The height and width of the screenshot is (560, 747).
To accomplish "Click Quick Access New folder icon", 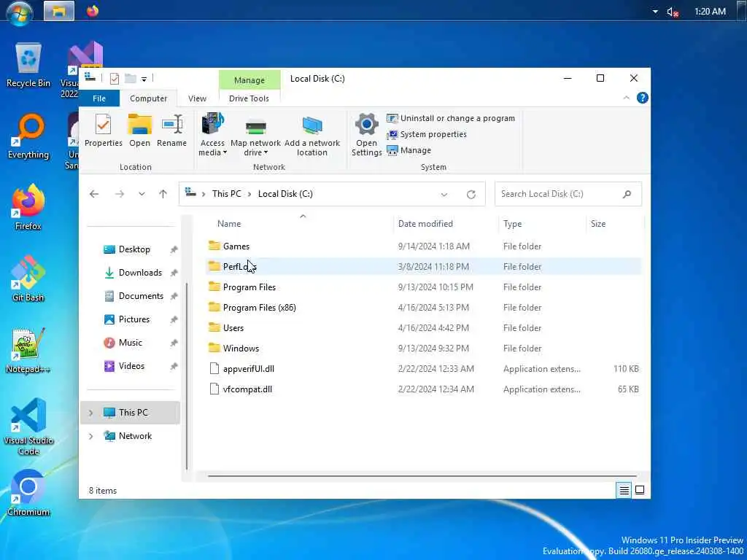I will click(130, 79).
